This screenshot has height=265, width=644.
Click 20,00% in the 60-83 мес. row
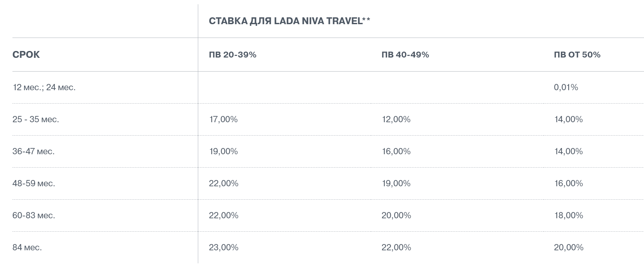click(396, 215)
